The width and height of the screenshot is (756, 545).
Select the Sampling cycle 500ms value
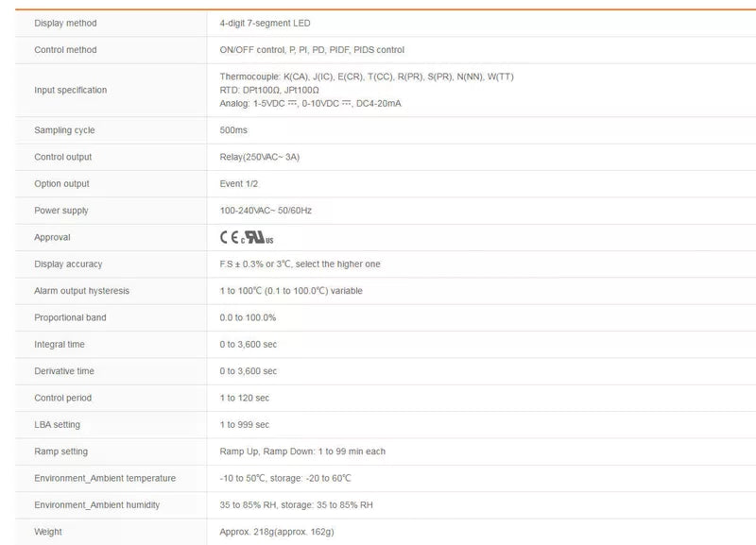click(233, 130)
